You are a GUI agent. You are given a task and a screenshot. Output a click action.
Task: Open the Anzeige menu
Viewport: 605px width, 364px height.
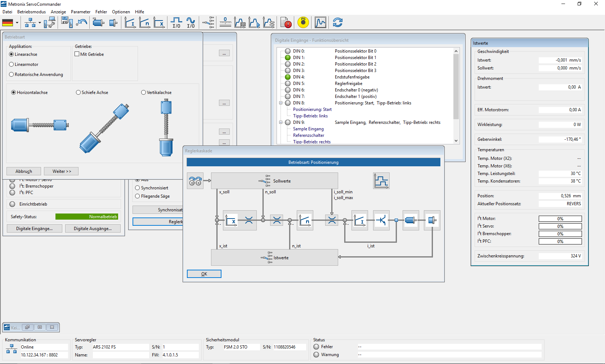(x=58, y=12)
